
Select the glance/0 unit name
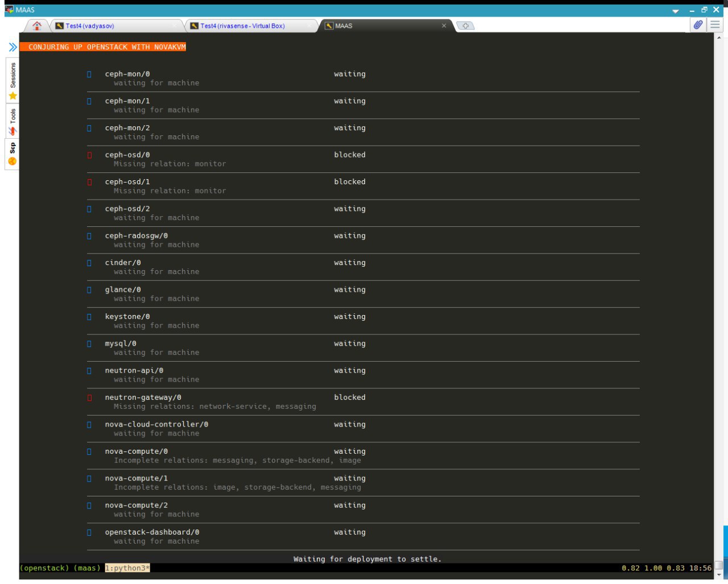pos(123,289)
